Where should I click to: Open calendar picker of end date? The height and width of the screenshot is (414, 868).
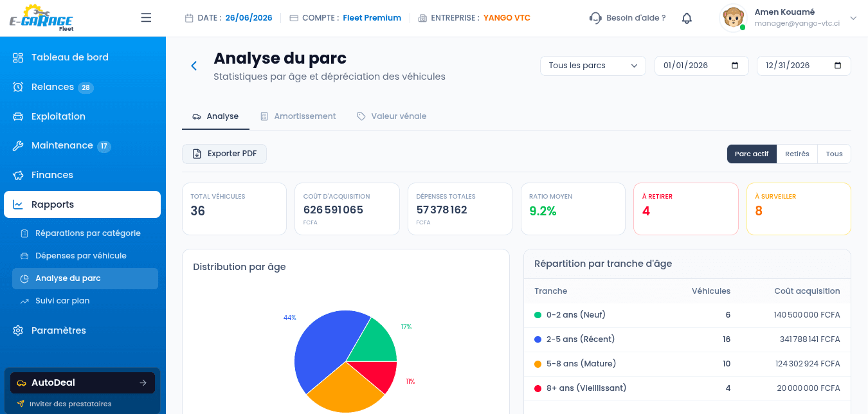pyautogui.click(x=838, y=66)
